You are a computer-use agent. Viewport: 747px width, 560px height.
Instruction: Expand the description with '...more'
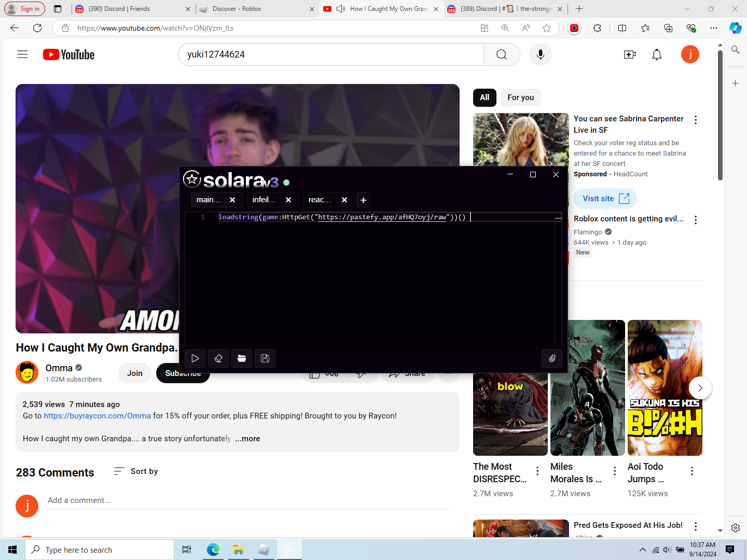tap(247, 439)
